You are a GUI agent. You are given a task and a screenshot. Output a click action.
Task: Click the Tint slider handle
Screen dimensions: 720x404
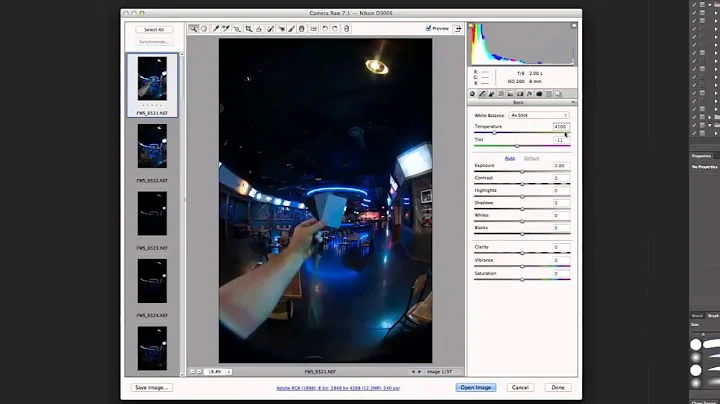point(517,146)
